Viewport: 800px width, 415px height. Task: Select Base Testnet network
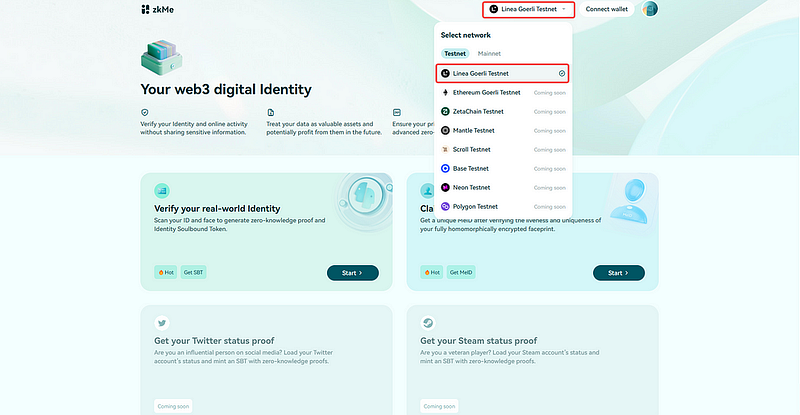tap(503, 168)
